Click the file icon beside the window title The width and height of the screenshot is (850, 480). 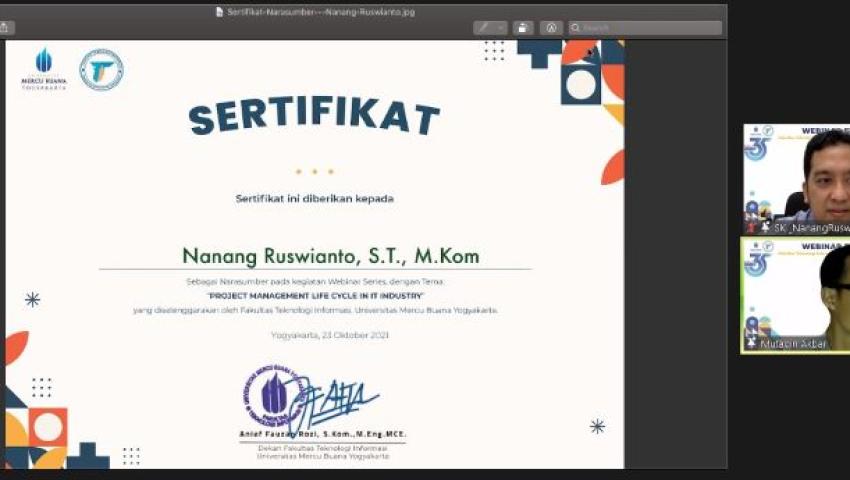pyautogui.click(x=219, y=11)
